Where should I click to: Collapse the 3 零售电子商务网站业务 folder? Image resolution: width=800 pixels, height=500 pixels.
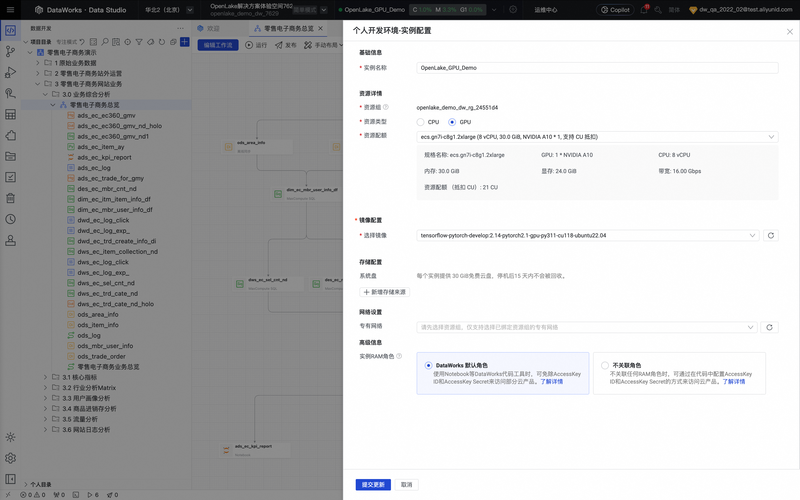[38, 84]
